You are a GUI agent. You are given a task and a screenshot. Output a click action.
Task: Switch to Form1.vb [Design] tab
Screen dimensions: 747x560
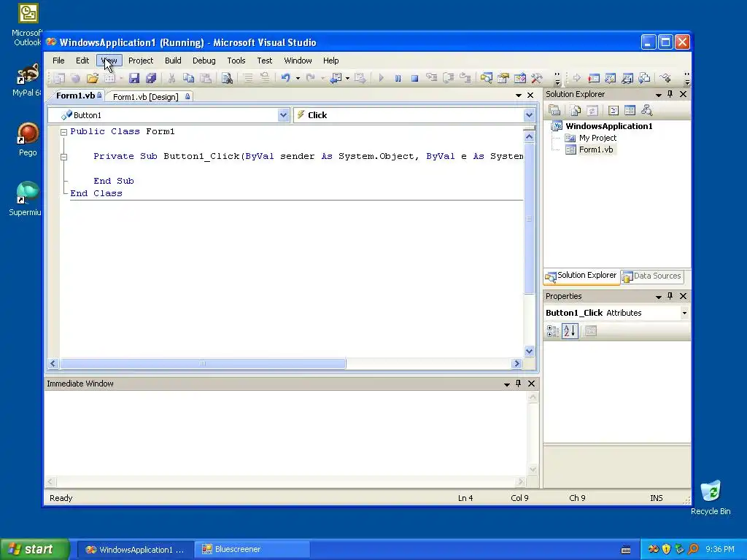click(150, 97)
